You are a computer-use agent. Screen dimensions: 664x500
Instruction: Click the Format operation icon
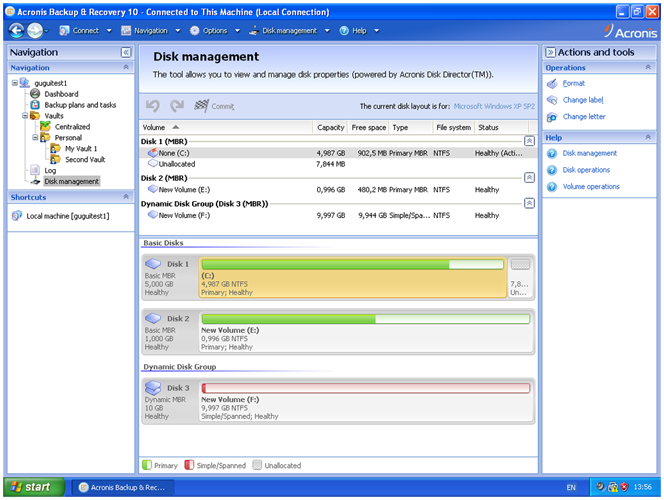[x=552, y=83]
